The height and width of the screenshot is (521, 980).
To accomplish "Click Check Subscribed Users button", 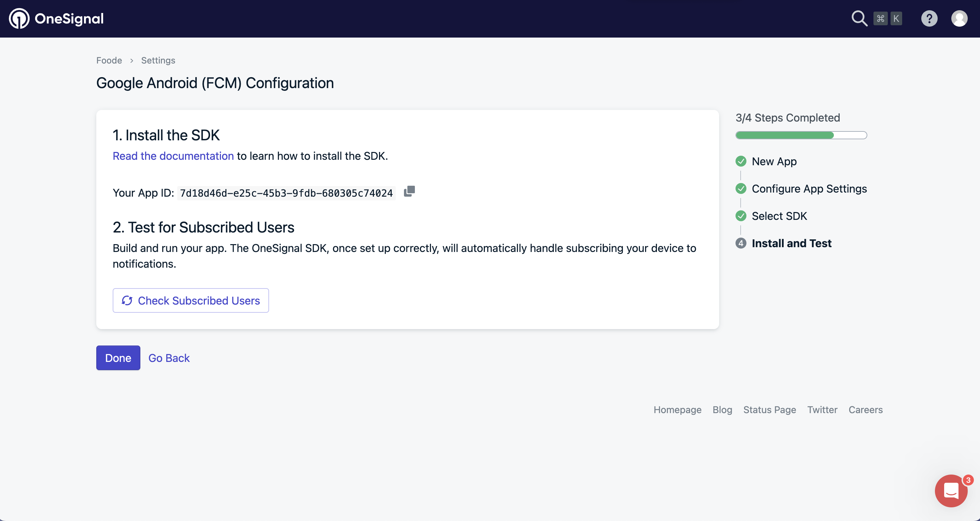I will click(x=191, y=300).
